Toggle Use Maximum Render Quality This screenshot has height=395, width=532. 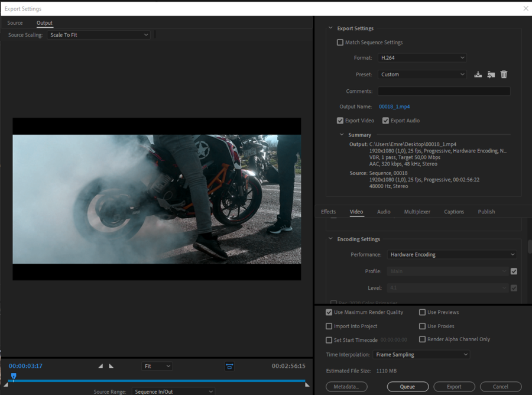(x=329, y=312)
